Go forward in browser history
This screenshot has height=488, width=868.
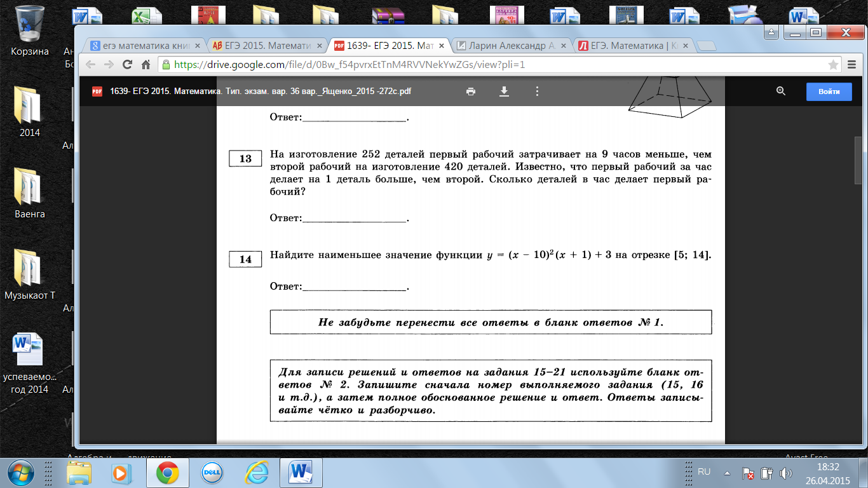tap(109, 65)
